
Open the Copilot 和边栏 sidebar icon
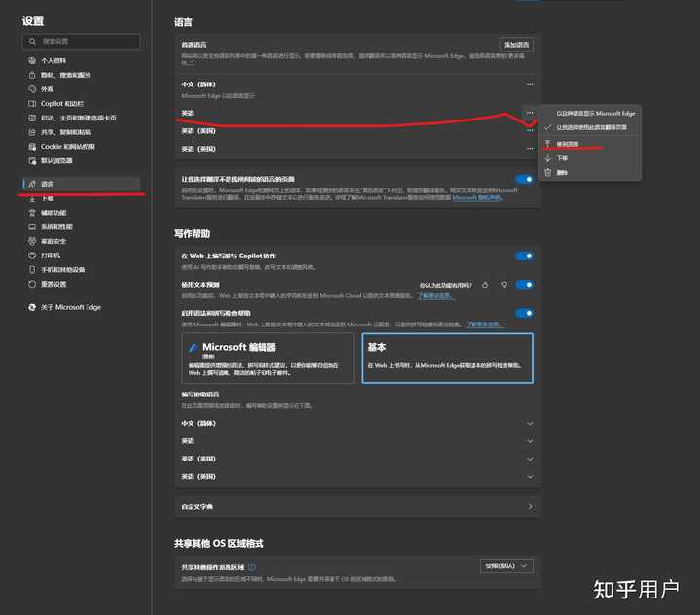pyautogui.click(x=32, y=103)
